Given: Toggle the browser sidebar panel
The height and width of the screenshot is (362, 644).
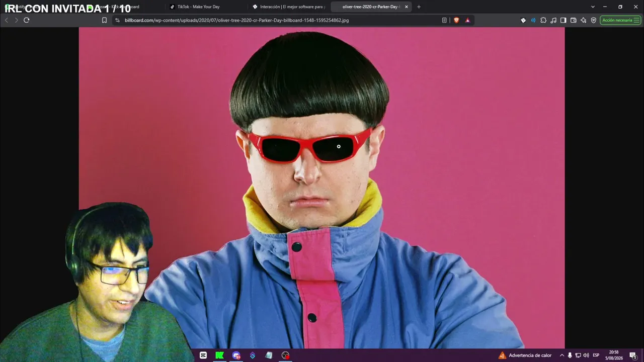Looking at the screenshot, I should click(563, 20).
